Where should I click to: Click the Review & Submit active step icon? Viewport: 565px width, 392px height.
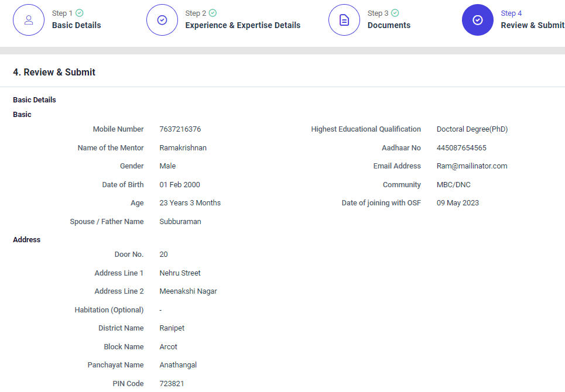[478, 20]
